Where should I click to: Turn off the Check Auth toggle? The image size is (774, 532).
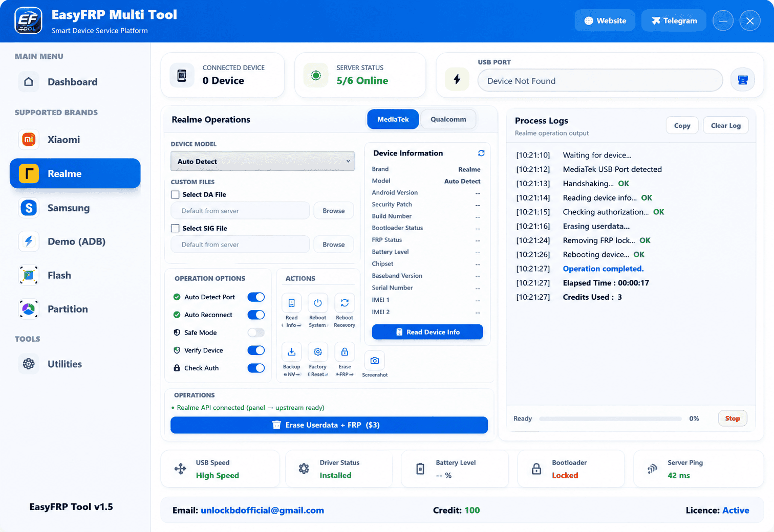[x=256, y=368]
